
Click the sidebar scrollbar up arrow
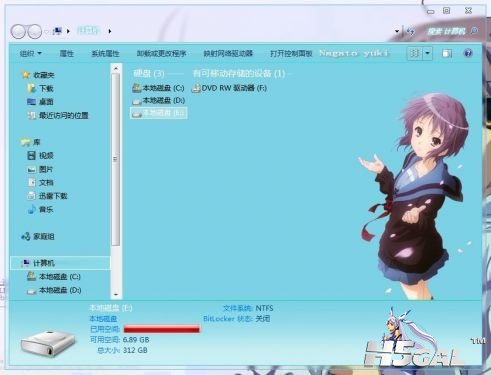[116, 69]
